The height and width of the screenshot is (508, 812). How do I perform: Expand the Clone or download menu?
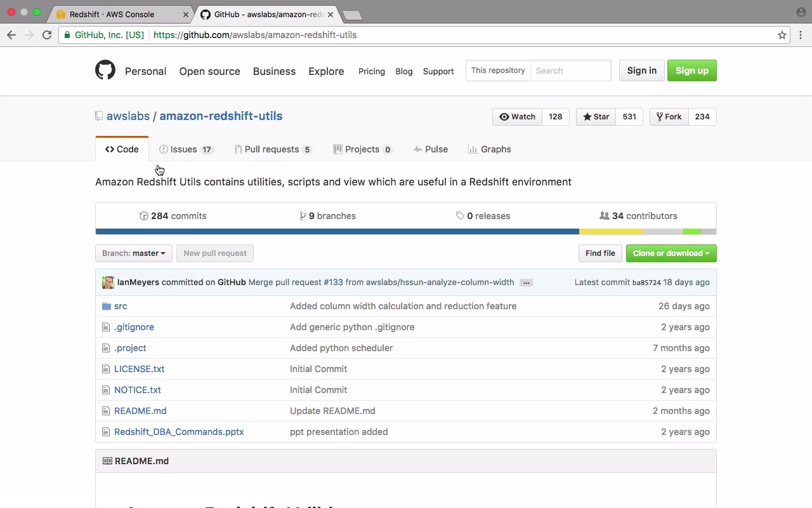point(671,253)
